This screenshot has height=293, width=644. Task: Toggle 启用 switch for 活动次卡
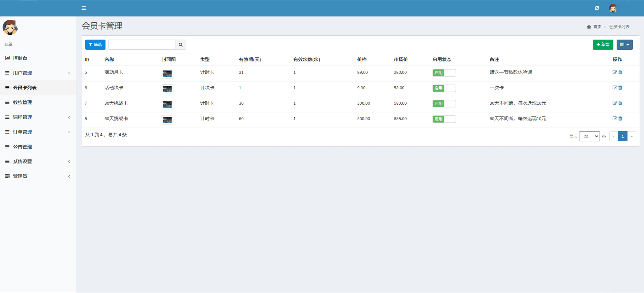tap(444, 88)
